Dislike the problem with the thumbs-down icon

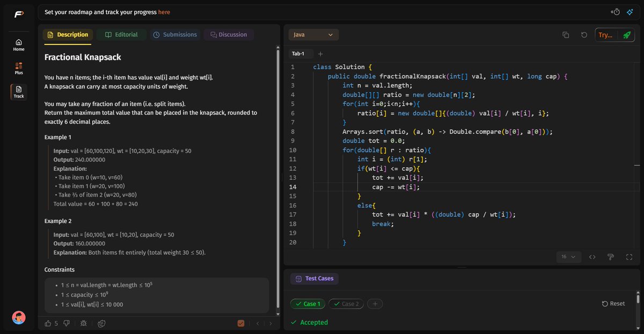click(67, 323)
